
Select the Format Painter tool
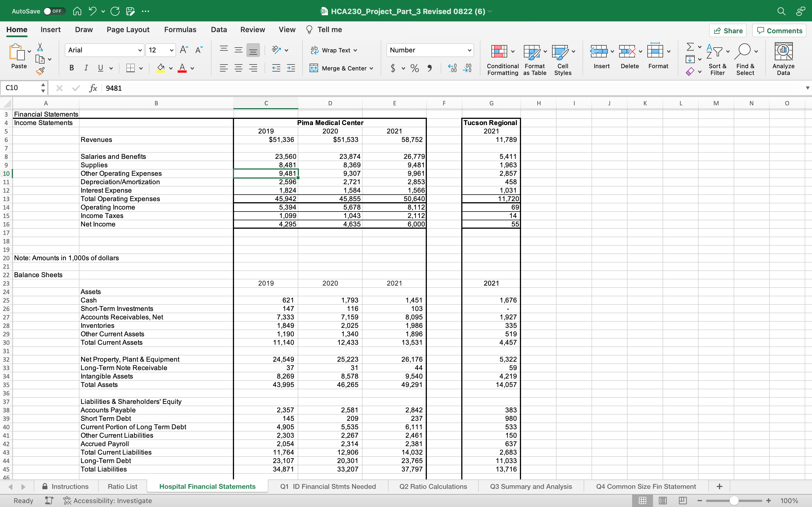[40, 71]
